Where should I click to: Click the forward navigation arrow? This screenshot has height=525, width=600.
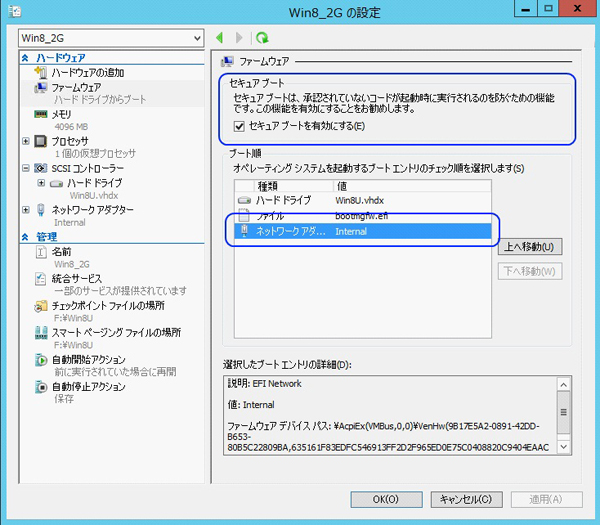pyautogui.click(x=239, y=38)
